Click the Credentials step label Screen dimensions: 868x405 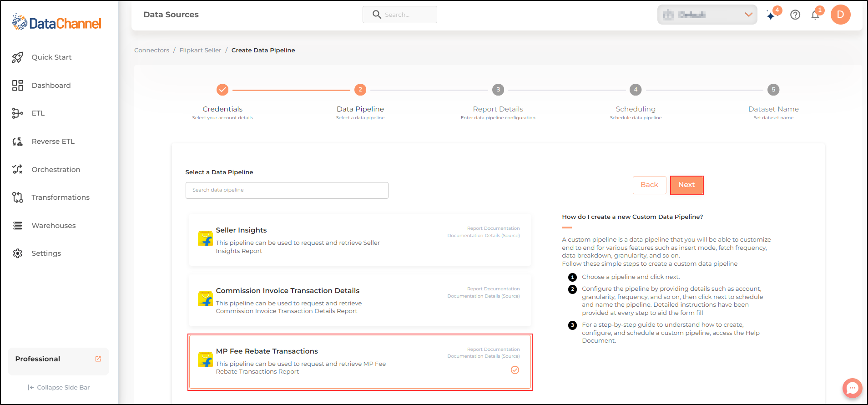222,109
